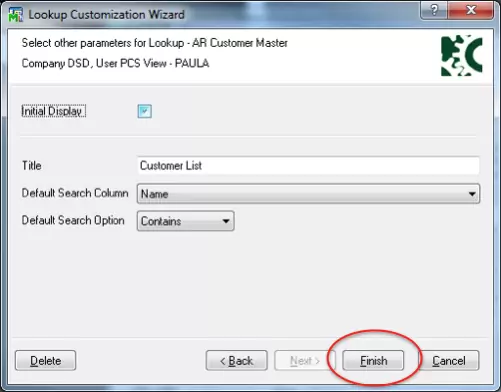Open the Default Search Column dropdown arrow

[472, 194]
